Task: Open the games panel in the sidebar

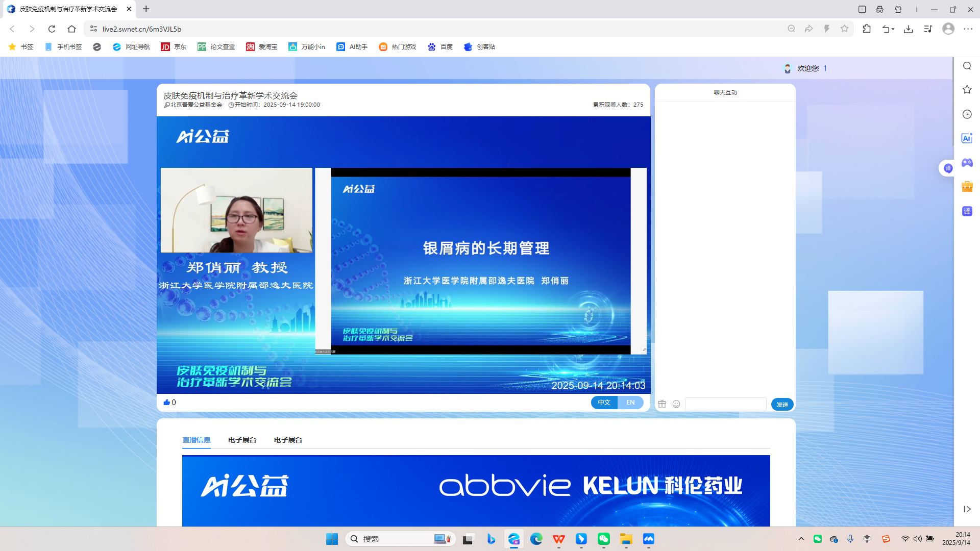Action: click(967, 163)
